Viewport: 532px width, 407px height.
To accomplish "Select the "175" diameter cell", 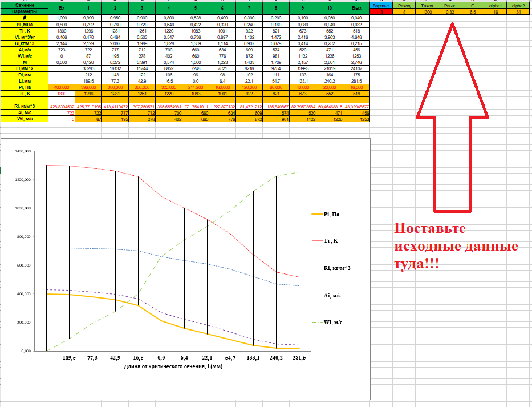I will tap(356, 75).
